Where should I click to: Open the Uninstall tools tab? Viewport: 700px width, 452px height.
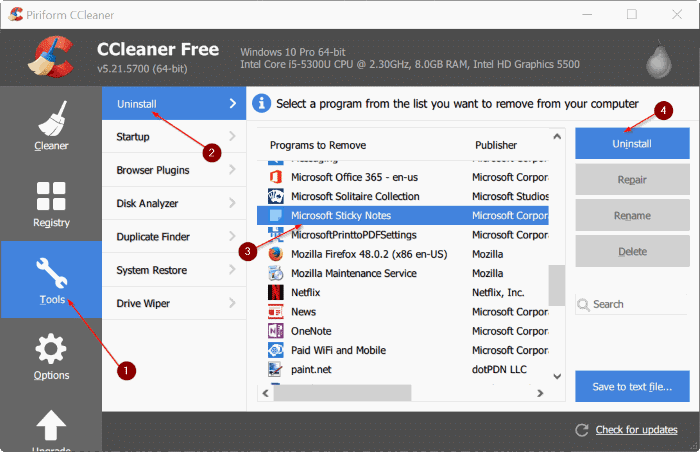tap(174, 104)
